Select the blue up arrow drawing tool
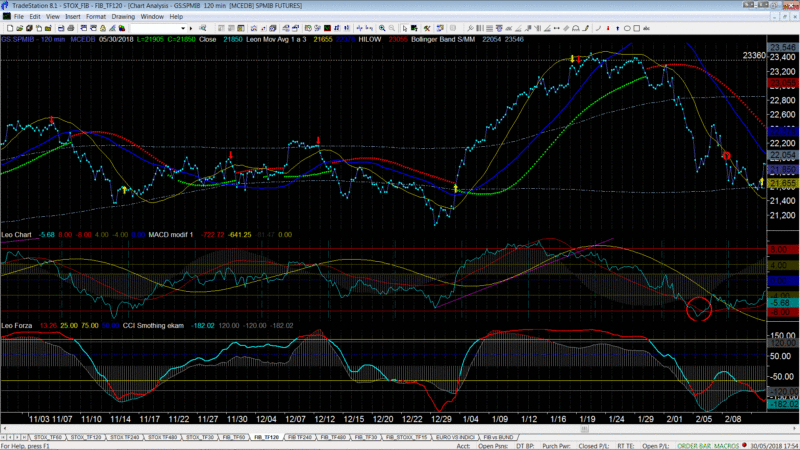Viewport: 800px width, 450px height. tap(617, 29)
